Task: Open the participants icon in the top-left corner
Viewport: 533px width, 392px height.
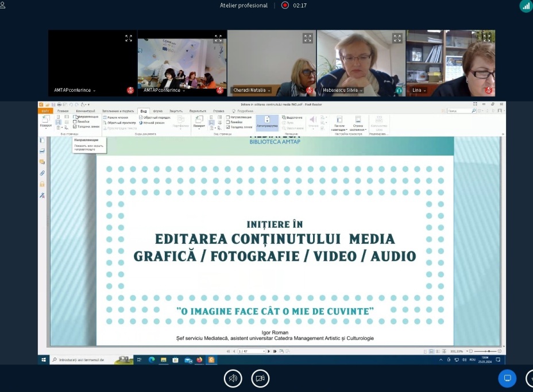Action: 2,5
